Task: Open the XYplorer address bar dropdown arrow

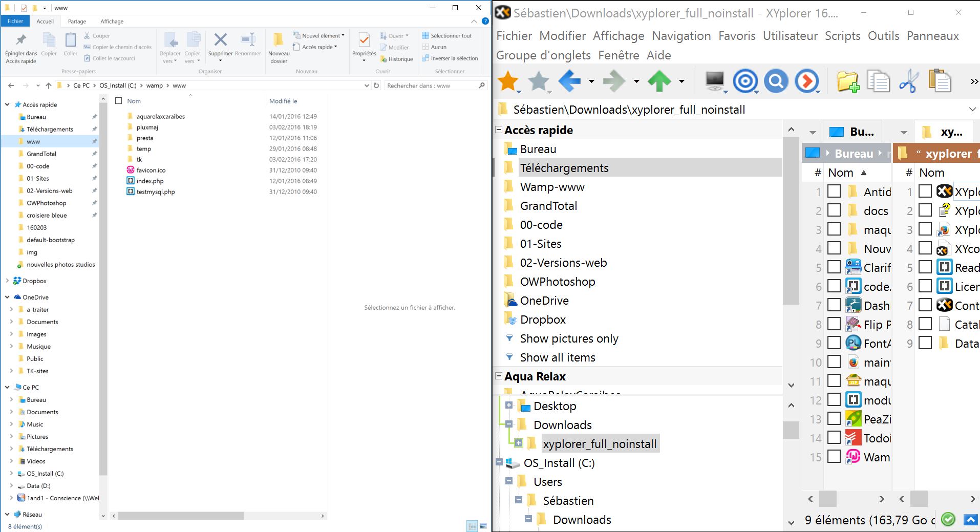Action: click(972, 110)
